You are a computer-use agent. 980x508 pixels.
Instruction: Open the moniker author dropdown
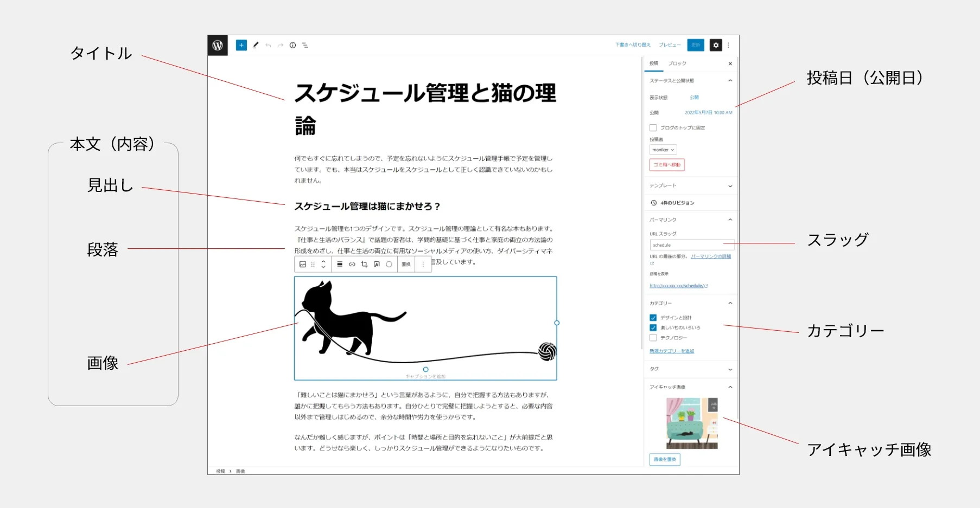coord(663,149)
